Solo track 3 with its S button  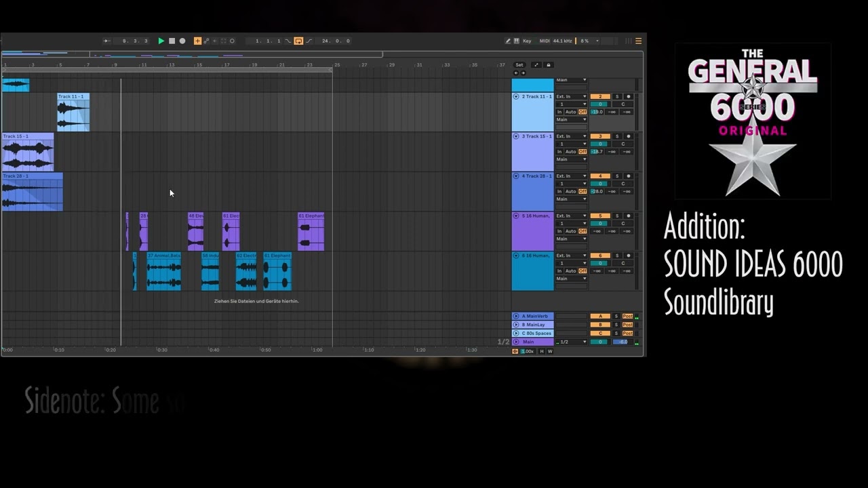(617, 136)
